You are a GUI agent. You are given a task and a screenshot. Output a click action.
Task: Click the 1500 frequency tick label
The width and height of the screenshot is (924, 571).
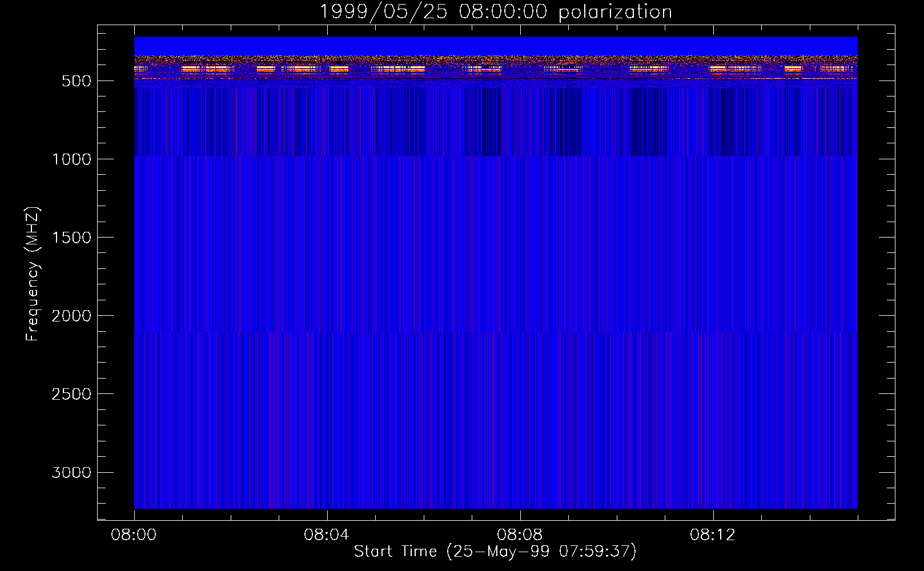[x=71, y=238]
